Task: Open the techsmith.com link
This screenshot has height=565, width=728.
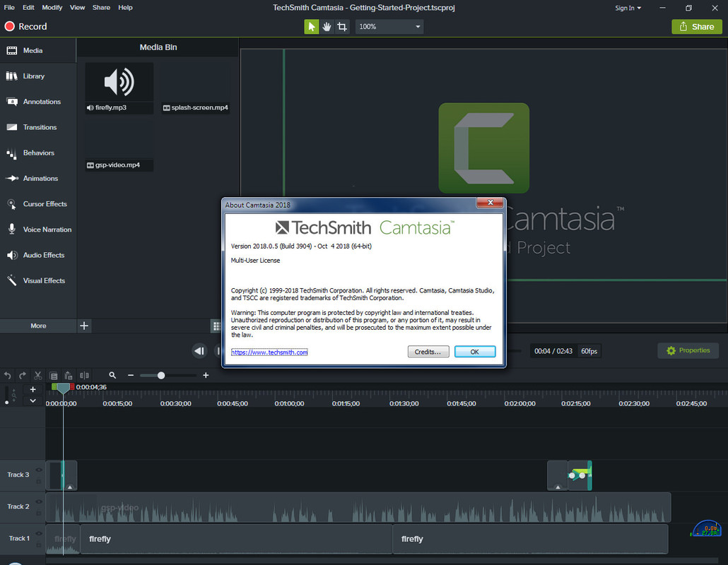Action: point(269,352)
